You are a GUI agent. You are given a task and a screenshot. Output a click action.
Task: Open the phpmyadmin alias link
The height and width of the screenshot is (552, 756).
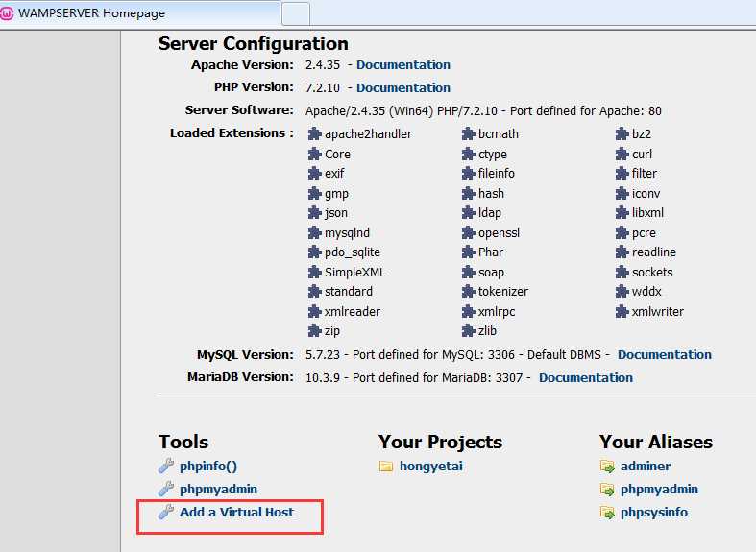(659, 490)
